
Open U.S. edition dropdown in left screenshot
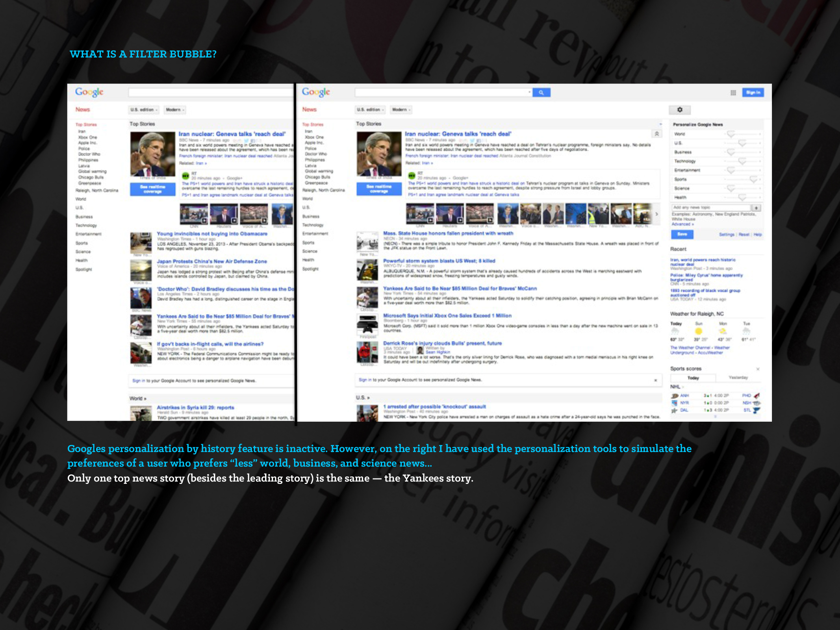pos(144,110)
